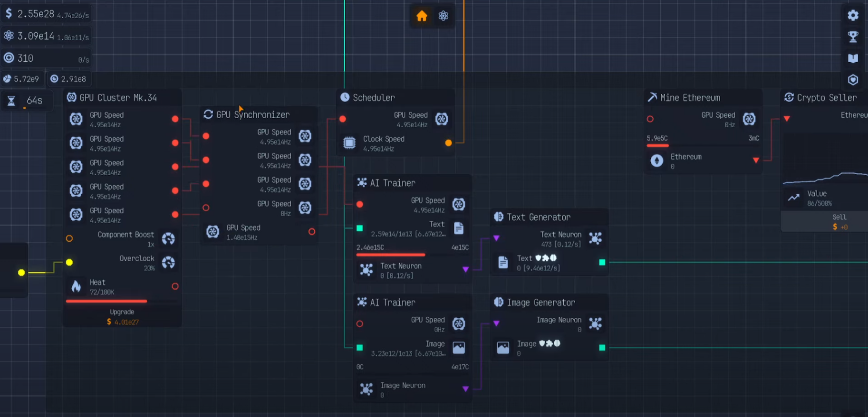Open the atom research icon beside home
The width and height of the screenshot is (868, 417).
pos(444,16)
